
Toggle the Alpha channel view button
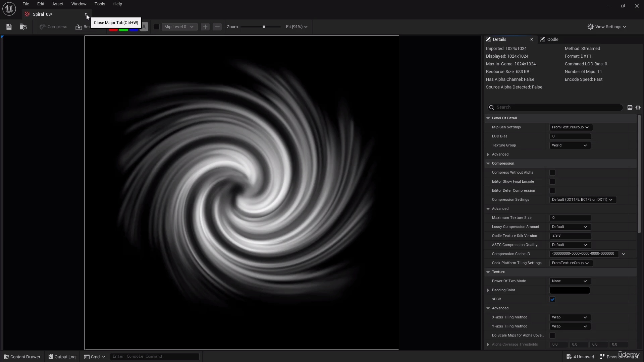point(144,27)
